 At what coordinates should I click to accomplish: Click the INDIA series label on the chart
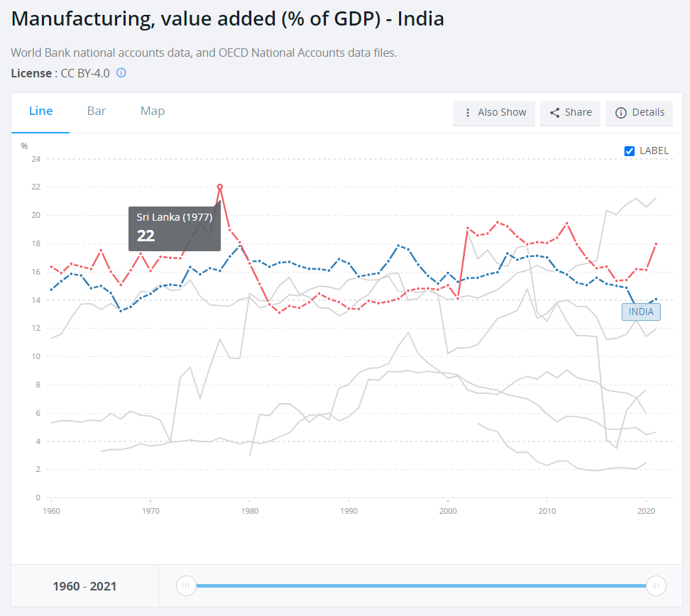[641, 312]
